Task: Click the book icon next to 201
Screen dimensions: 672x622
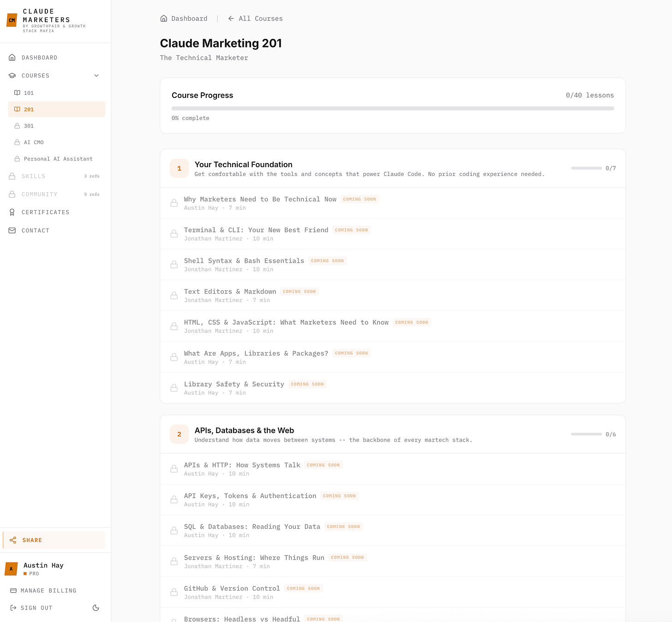Action: click(17, 109)
